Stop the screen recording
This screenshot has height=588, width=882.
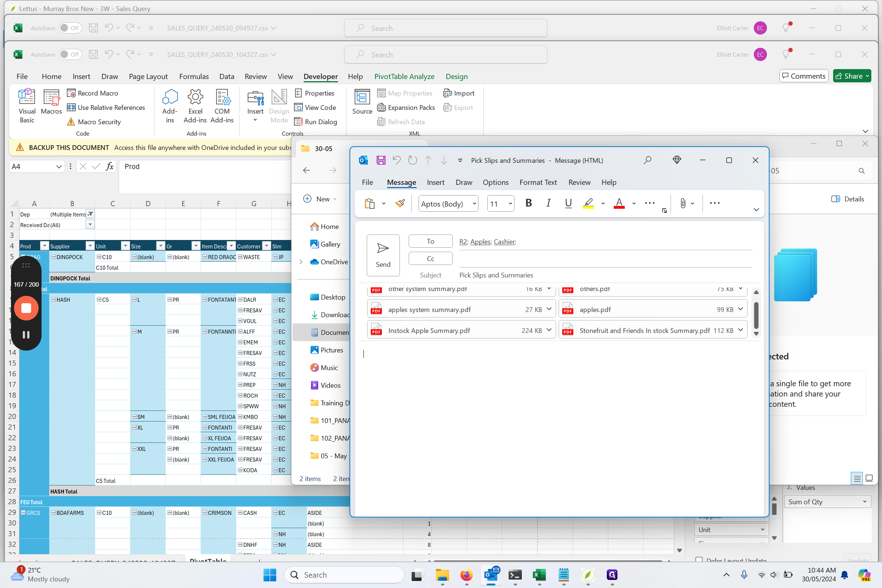pos(26,308)
